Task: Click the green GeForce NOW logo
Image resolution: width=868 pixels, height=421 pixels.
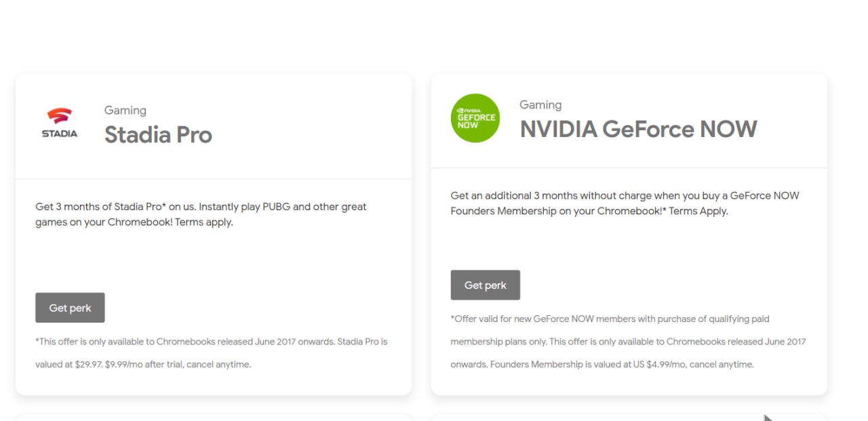Action: pos(475,118)
